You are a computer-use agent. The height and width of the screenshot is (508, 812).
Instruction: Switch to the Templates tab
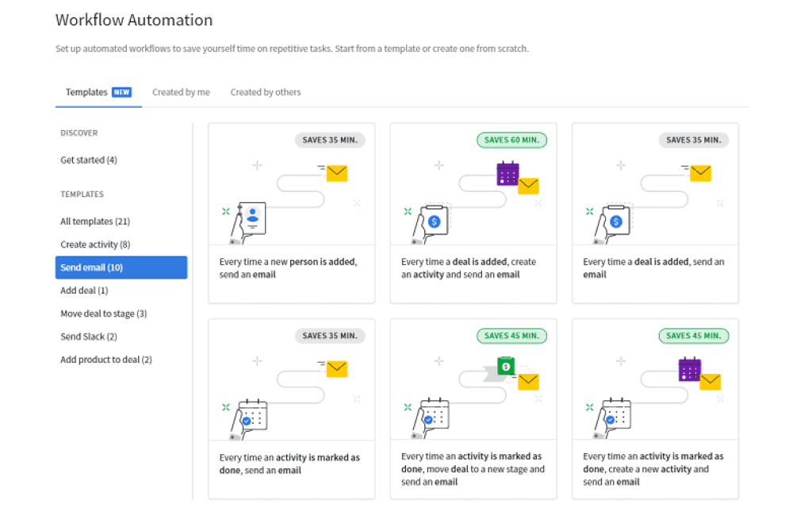(86, 92)
